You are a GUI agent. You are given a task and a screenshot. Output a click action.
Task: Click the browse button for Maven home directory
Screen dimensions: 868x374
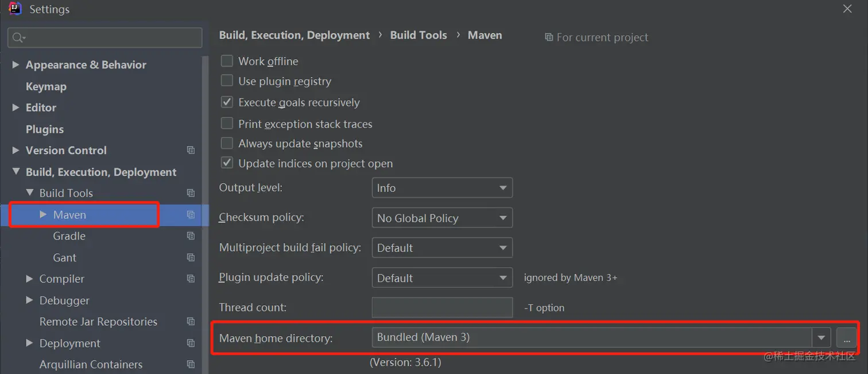click(x=846, y=338)
